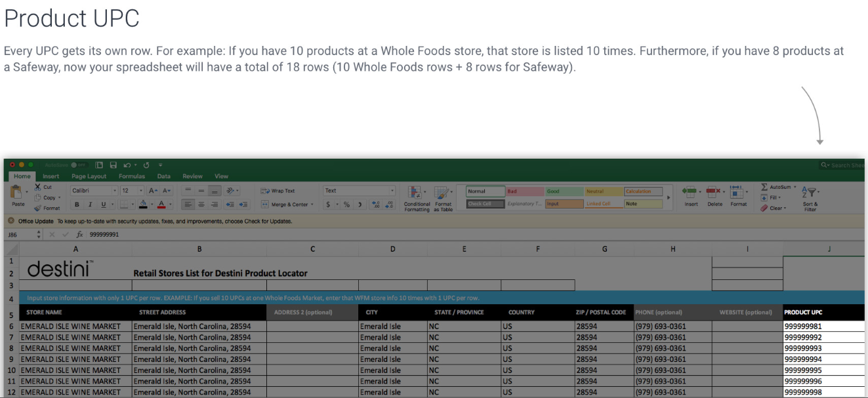
Task: Apply the Bad cell style
Action: pyautogui.click(x=525, y=191)
